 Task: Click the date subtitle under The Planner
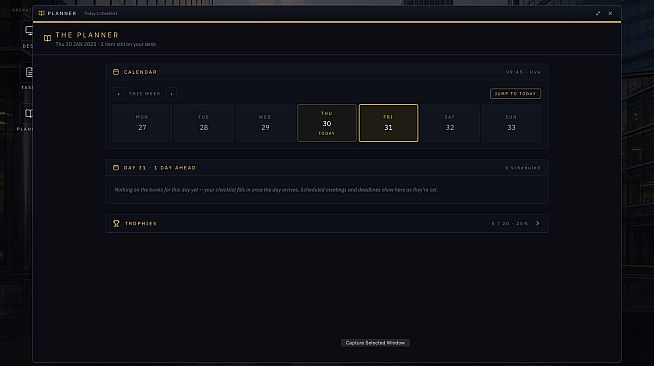pyautogui.click(x=106, y=44)
